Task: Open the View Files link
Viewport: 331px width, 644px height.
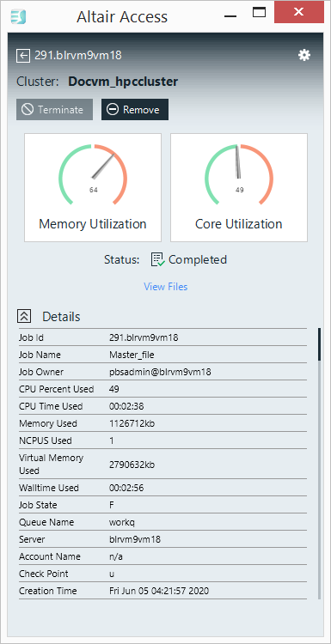Action: point(166,286)
